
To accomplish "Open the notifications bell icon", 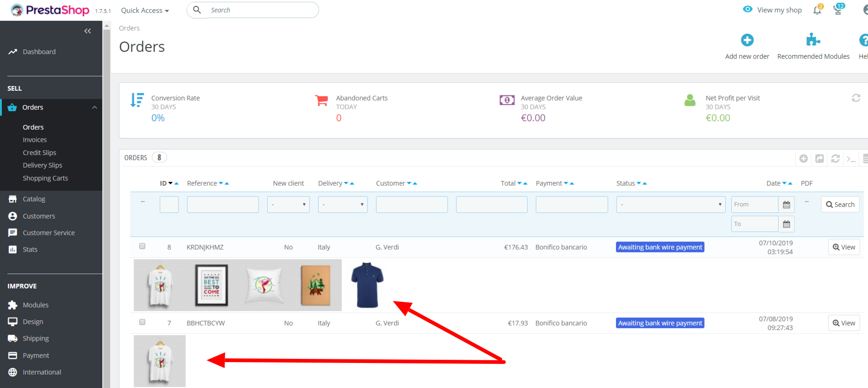I will [x=817, y=10].
